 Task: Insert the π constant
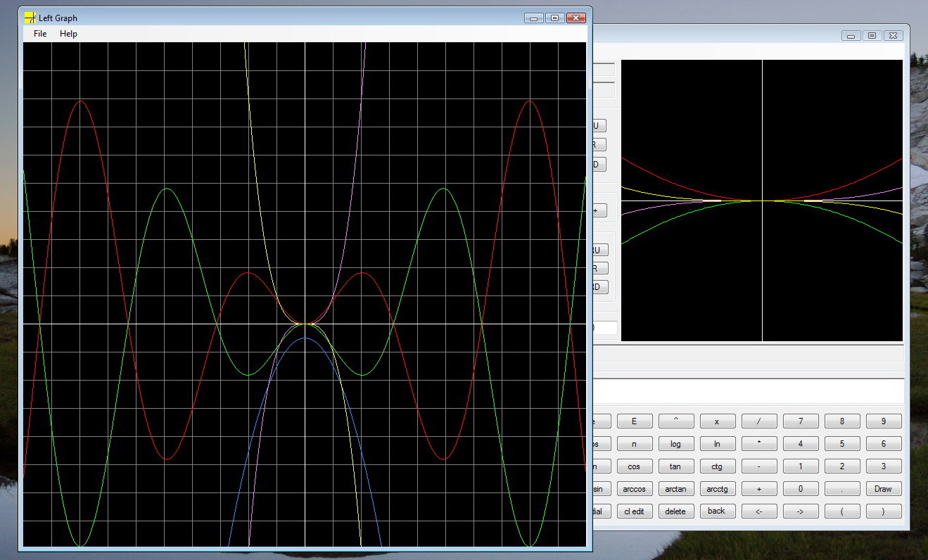(634, 444)
